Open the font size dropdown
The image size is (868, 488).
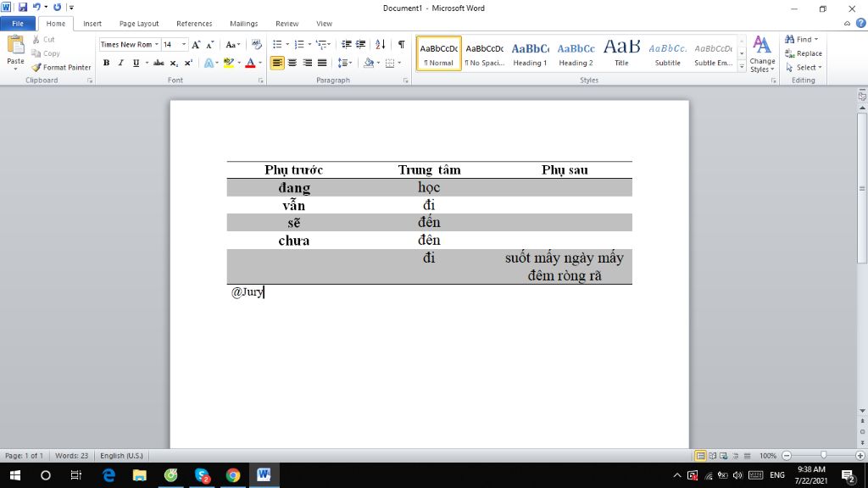tap(184, 45)
